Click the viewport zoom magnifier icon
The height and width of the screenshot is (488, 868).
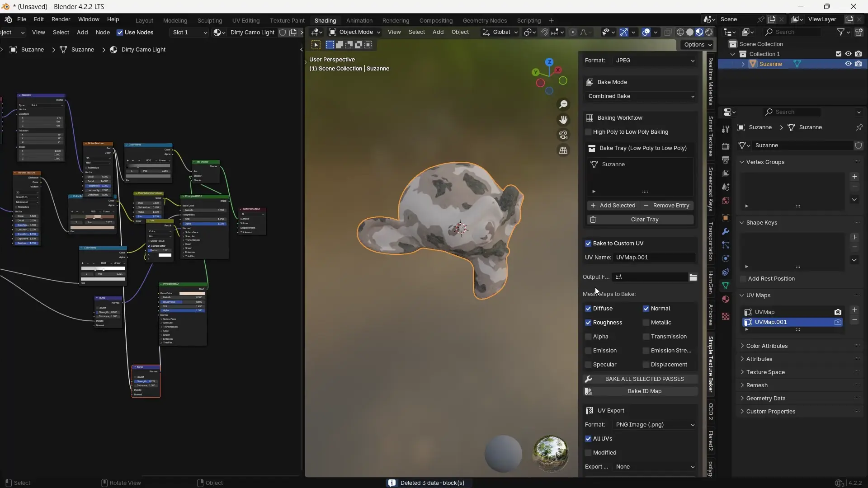563,104
